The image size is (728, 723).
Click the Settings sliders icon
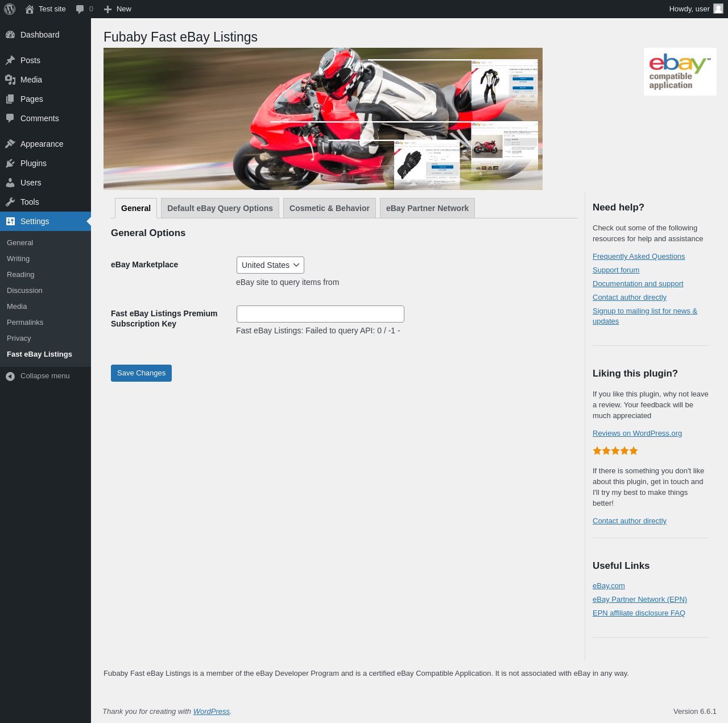point(10,221)
